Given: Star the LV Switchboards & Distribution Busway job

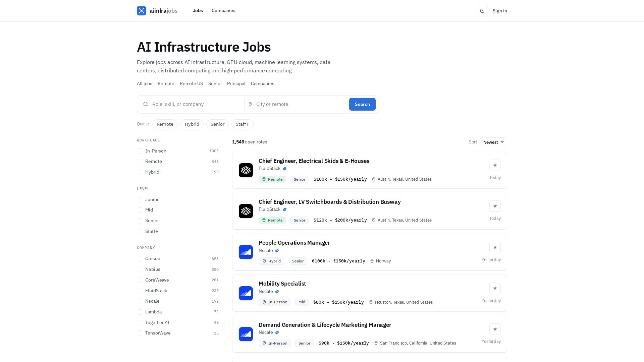Looking at the screenshot, I should tap(495, 206).
